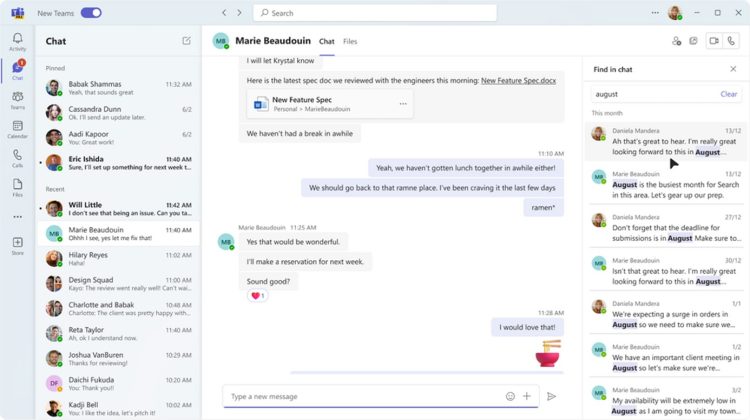
Task: Open the Teams icon in sidebar
Action: click(18, 100)
